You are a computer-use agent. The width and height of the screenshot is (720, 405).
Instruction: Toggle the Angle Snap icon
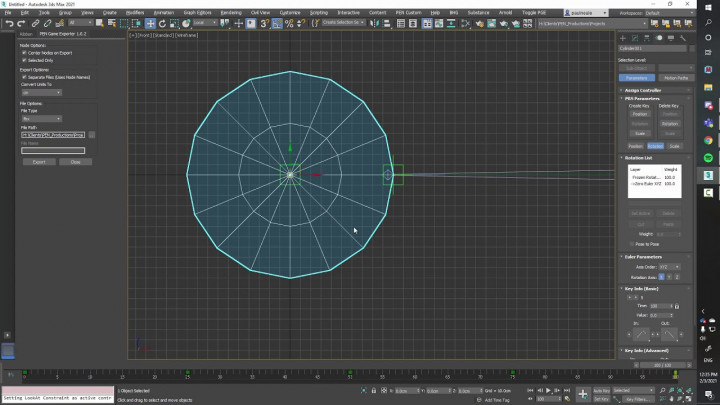point(277,23)
